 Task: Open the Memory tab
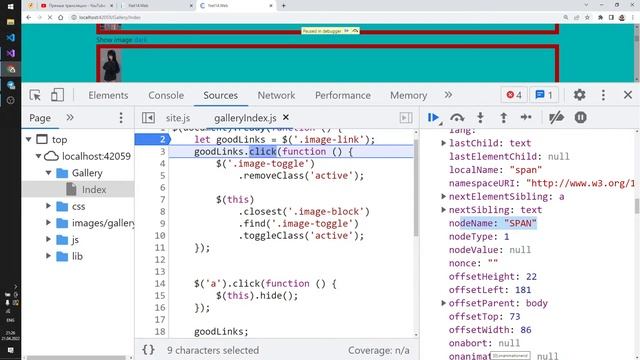click(x=409, y=95)
